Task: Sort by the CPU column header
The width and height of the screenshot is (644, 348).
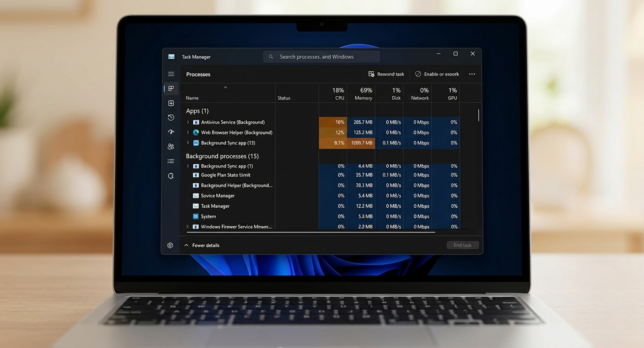Action: [x=338, y=93]
